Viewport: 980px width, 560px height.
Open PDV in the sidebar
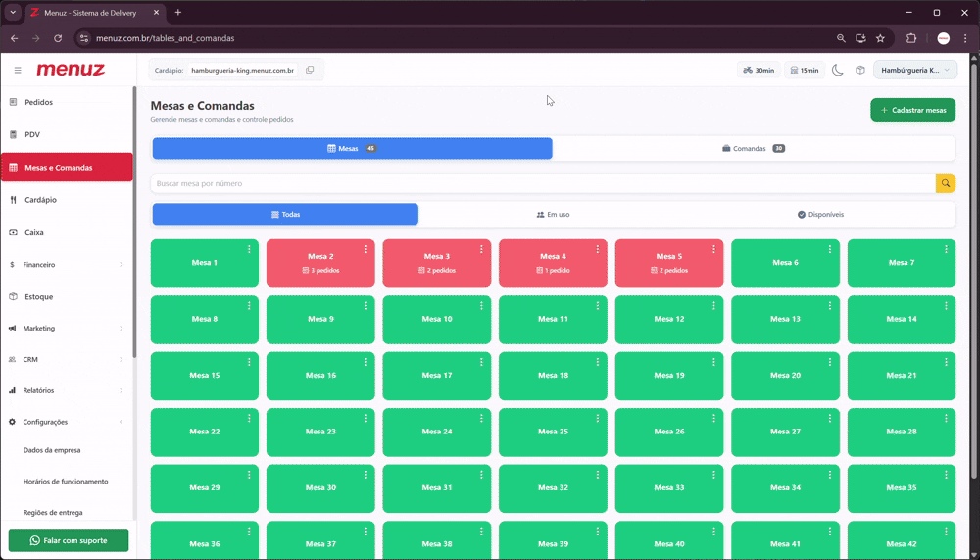pyautogui.click(x=67, y=134)
